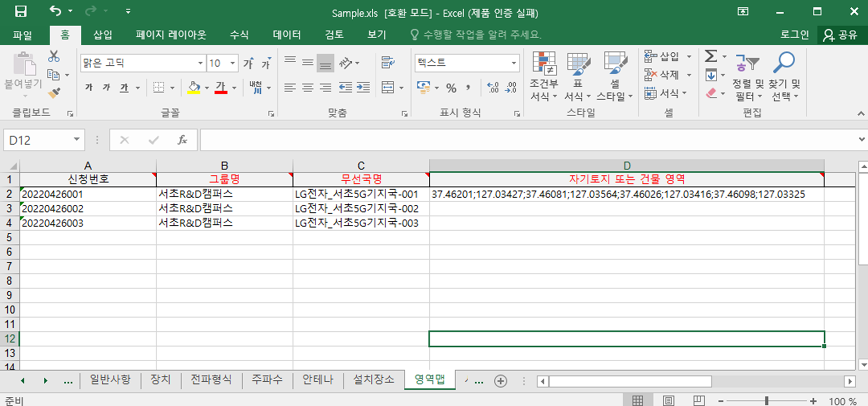Click the Merge and Center cells icon
The width and height of the screenshot is (868, 406).
388,88
